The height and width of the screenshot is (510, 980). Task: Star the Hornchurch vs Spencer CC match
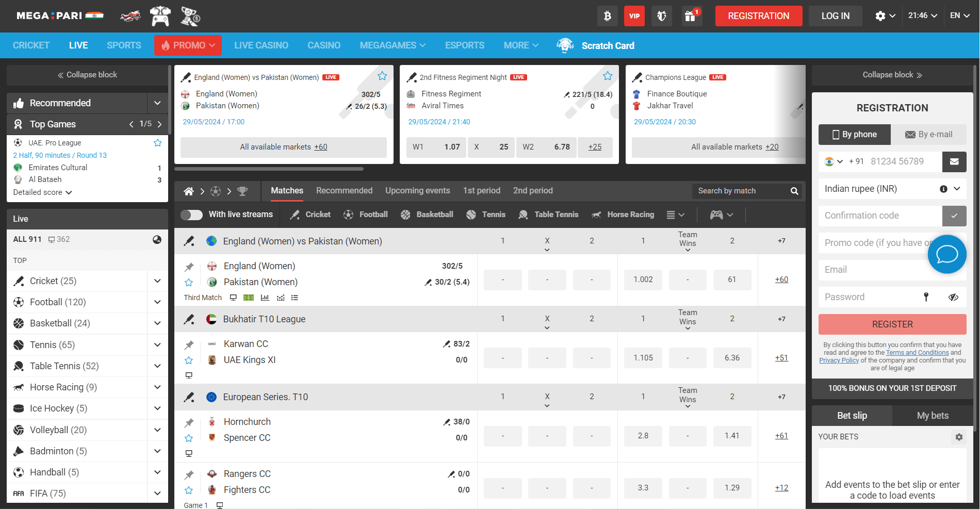click(x=189, y=438)
